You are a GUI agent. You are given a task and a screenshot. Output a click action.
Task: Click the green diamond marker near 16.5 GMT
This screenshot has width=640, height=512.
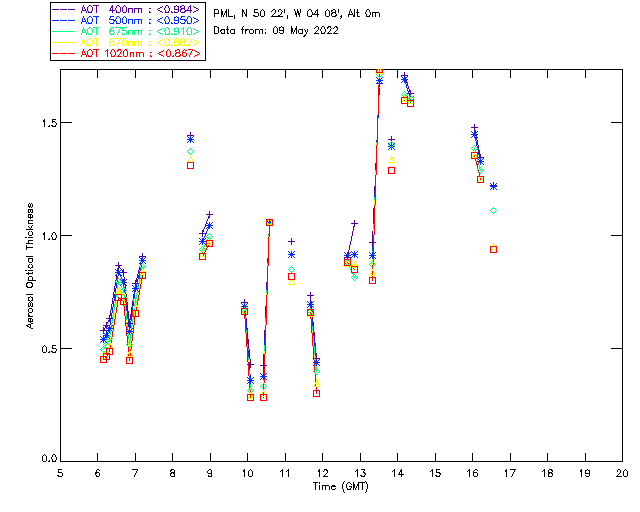[x=493, y=211]
